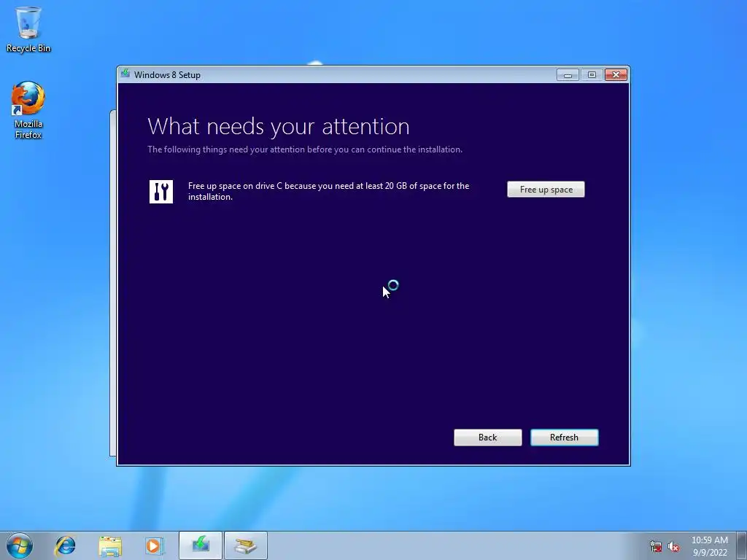Open the Windows Start menu orb
This screenshot has width=747, height=560.
click(20, 545)
